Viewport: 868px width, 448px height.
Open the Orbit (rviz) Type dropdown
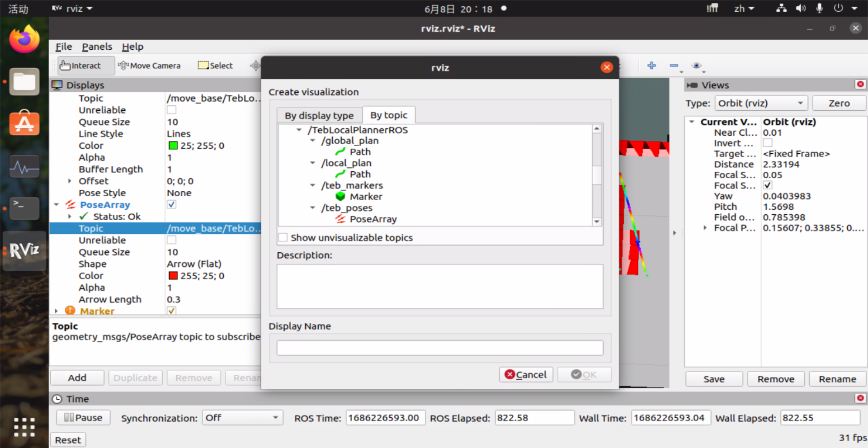[x=761, y=103]
